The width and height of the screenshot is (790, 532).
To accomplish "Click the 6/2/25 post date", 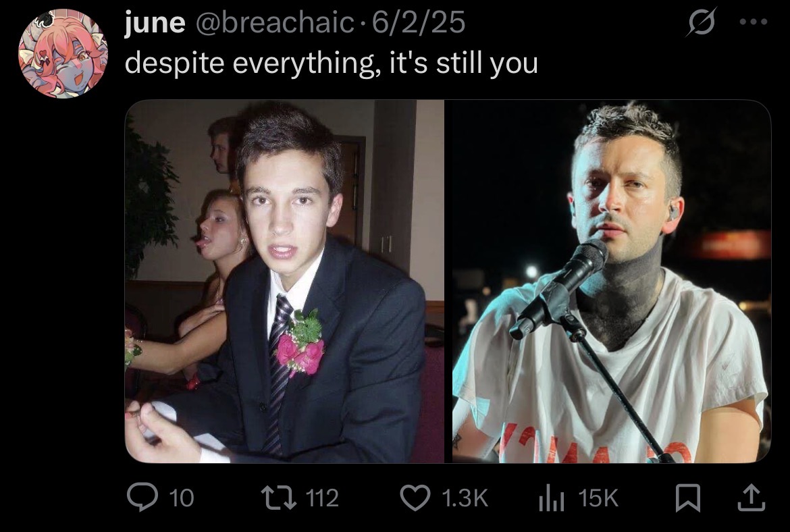I will click(x=419, y=23).
